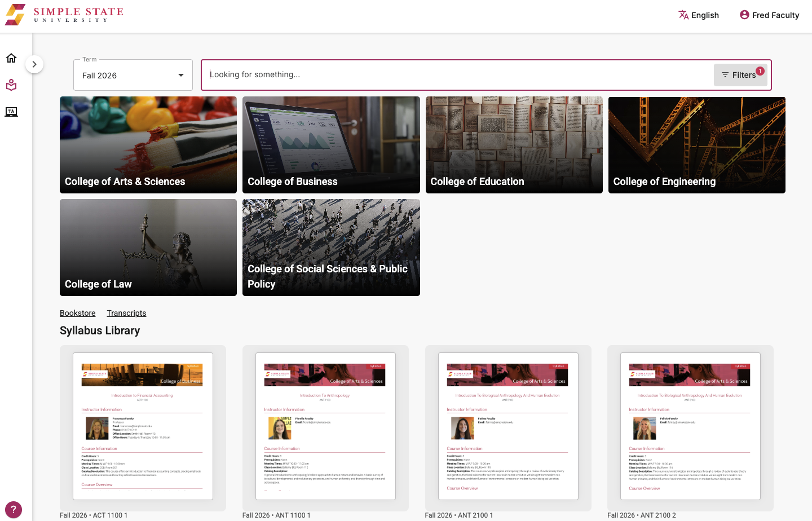Open College of Engineering tile
This screenshot has width=812, height=521.
tap(697, 145)
